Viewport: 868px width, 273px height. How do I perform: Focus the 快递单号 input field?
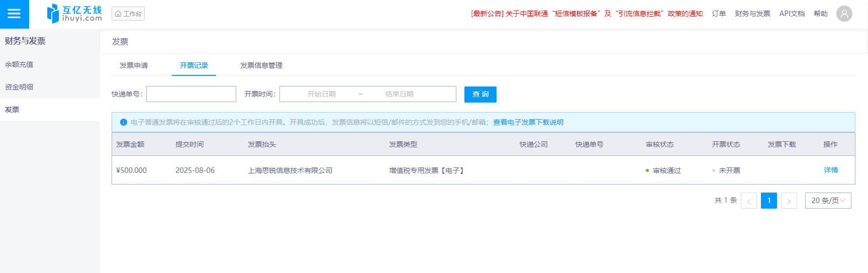pos(191,94)
